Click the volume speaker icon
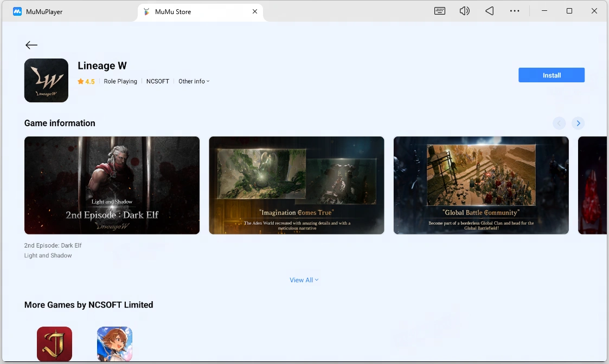This screenshot has width=609, height=364. click(465, 11)
